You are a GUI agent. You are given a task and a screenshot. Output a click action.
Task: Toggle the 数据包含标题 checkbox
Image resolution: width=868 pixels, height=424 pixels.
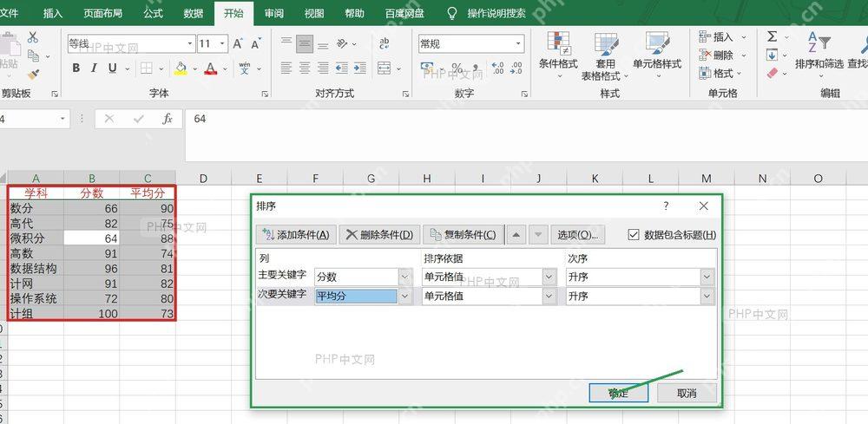tap(634, 235)
